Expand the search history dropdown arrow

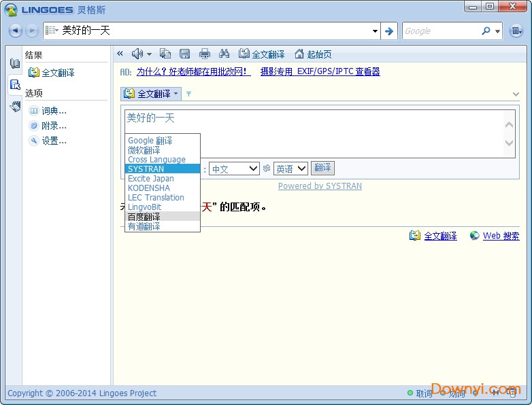pyautogui.click(x=376, y=31)
